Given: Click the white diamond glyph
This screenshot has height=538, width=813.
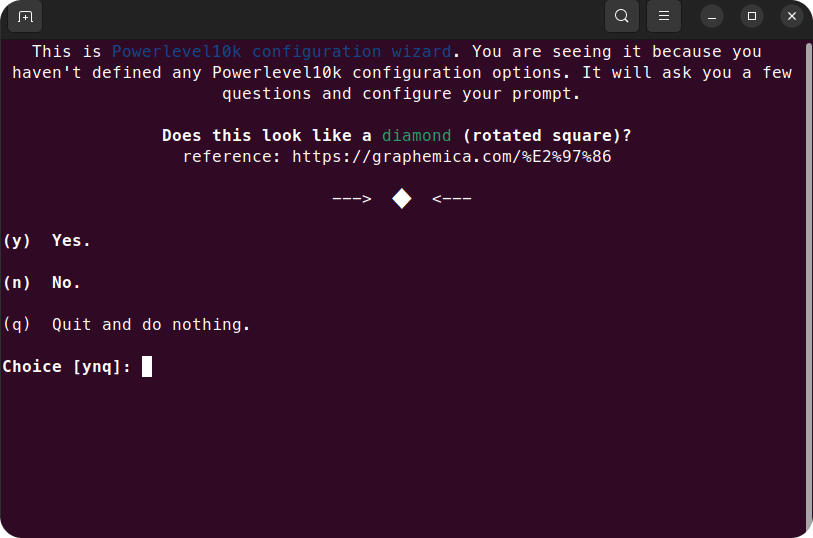Looking at the screenshot, I should (401, 199).
